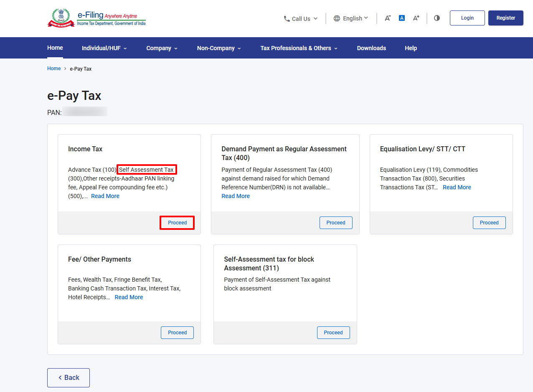Toggle high contrast mode icon

(x=437, y=18)
